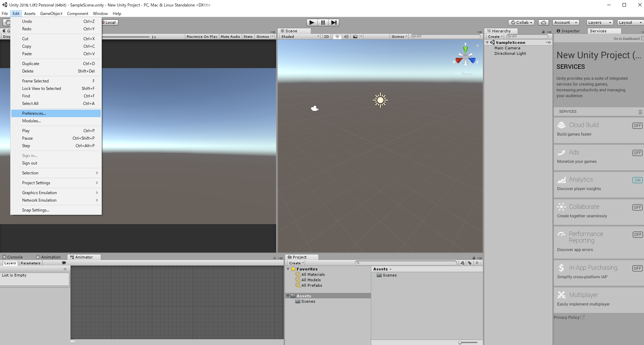Open the GameObject menu
This screenshot has height=345, width=644.
51,14
